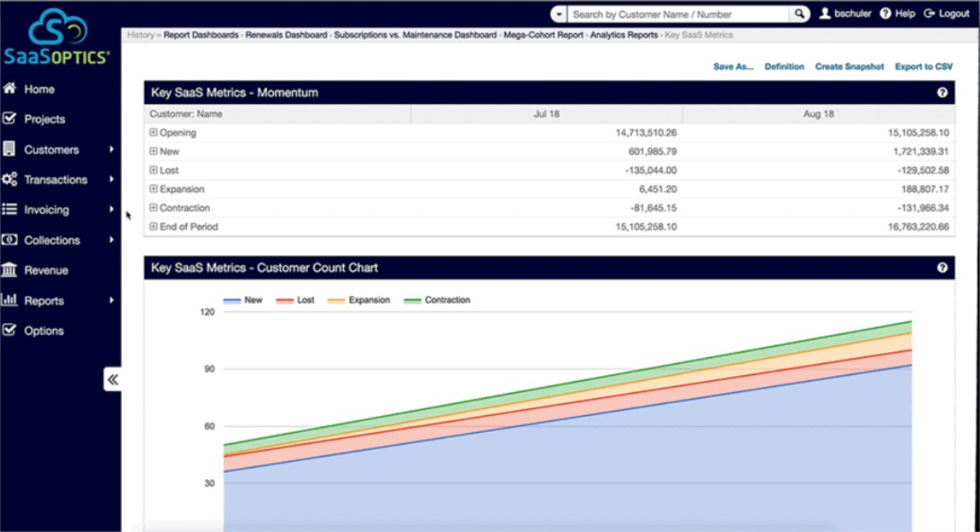Click the Export to CSV link
Screen dimensions: 980x532
pyautogui.click(x=923, y=66)
